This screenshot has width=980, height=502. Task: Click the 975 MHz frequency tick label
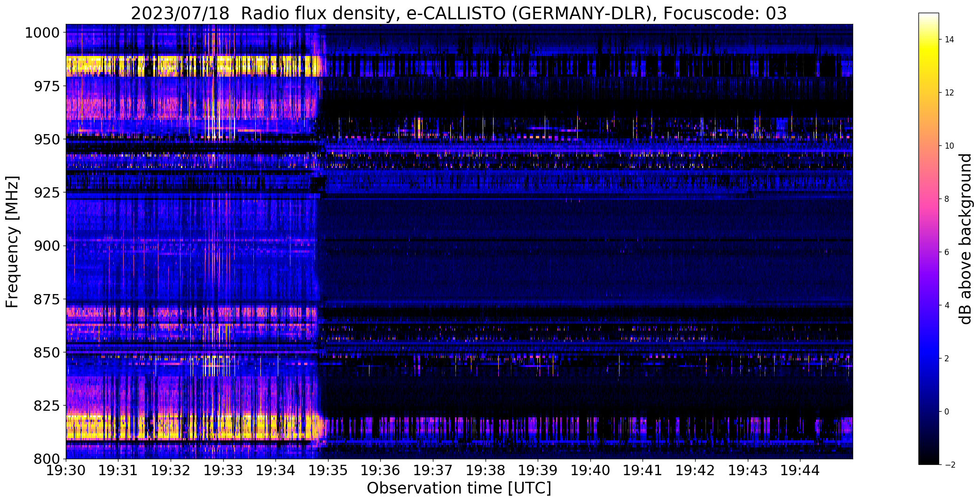(x=47, y=86)
